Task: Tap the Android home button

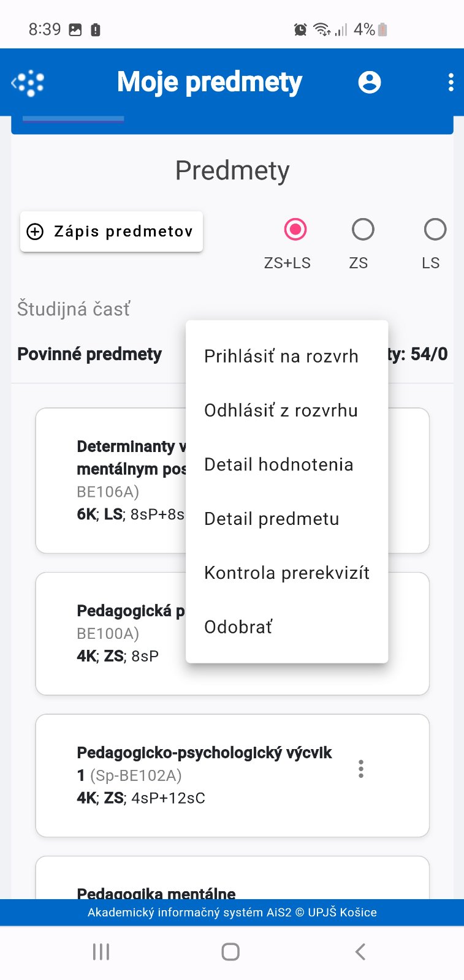Action: 230,951
